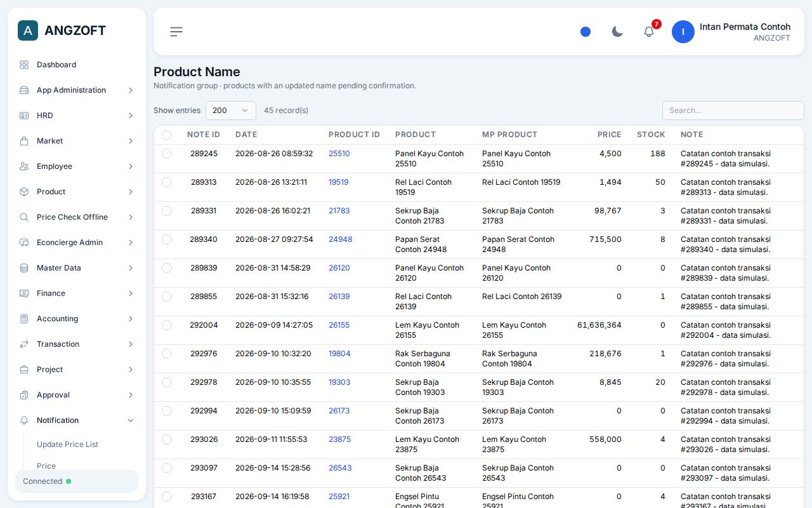Mark the row for note 293026
The image size is (812, 508).
coord(167,439)
